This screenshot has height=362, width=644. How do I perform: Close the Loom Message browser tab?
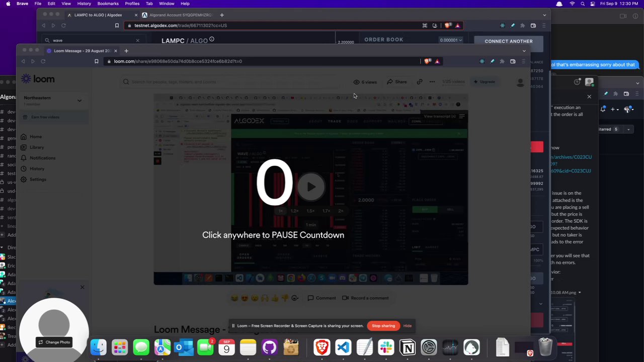[115, 51]
